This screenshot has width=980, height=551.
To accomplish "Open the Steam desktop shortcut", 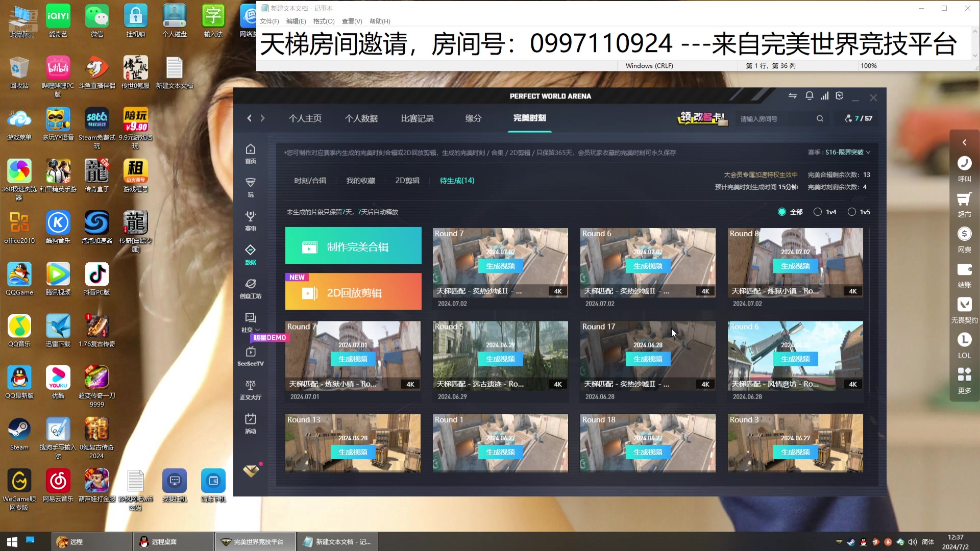I will coord(19,433).
